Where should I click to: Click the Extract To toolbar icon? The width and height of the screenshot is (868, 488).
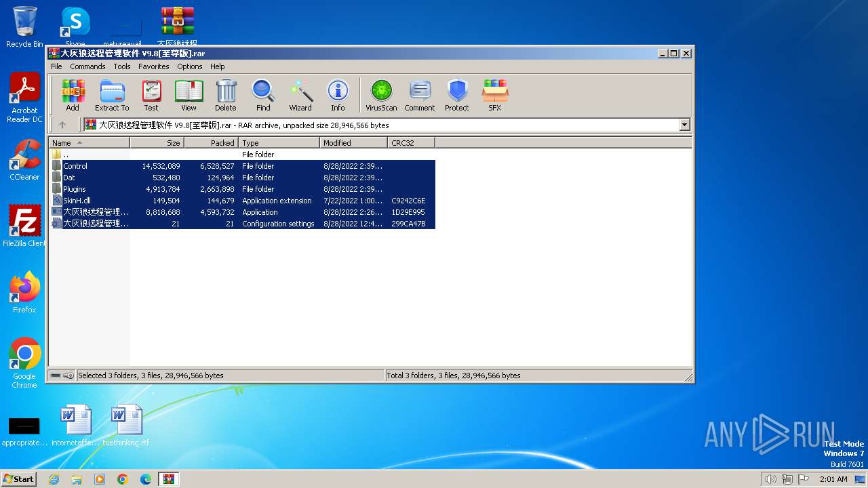click(112, 95)
